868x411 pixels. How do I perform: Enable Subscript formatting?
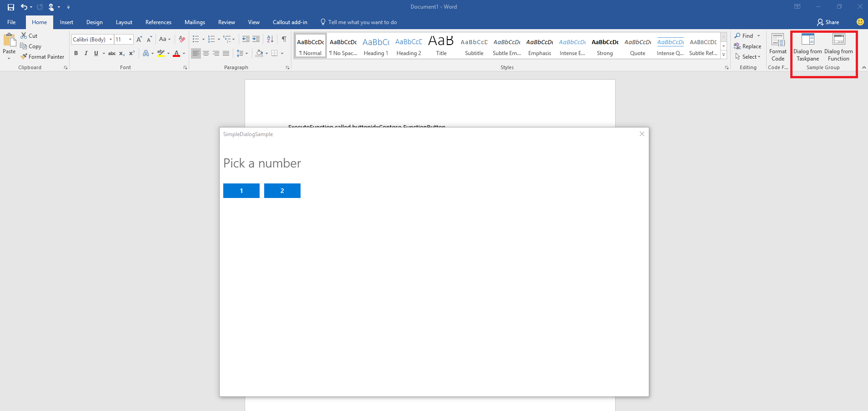[121, 53]
